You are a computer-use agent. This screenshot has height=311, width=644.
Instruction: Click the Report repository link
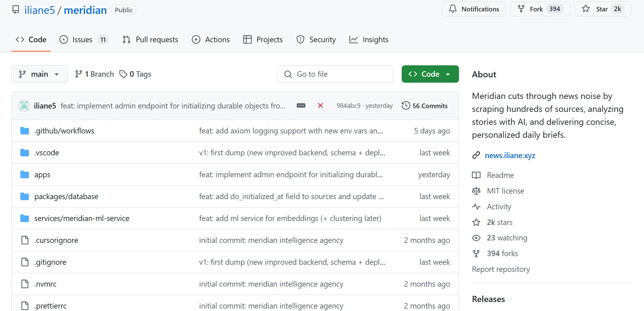coord(501,269)
